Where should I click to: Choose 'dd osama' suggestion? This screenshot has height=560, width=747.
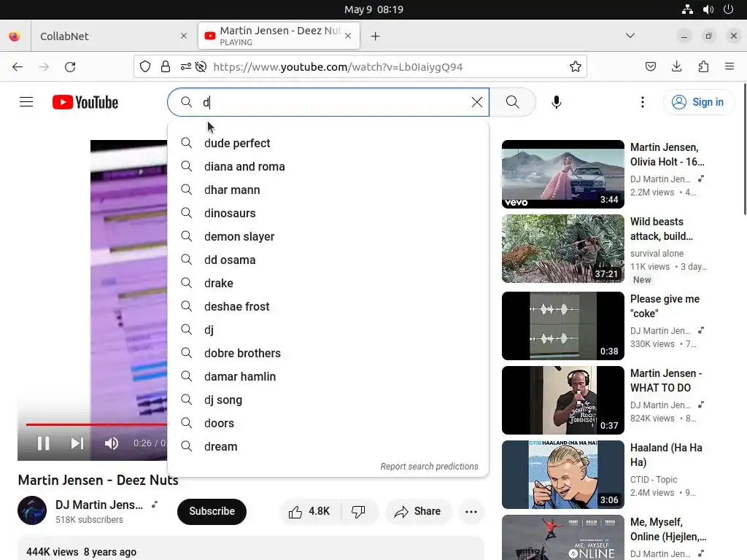tap(328, 260)
